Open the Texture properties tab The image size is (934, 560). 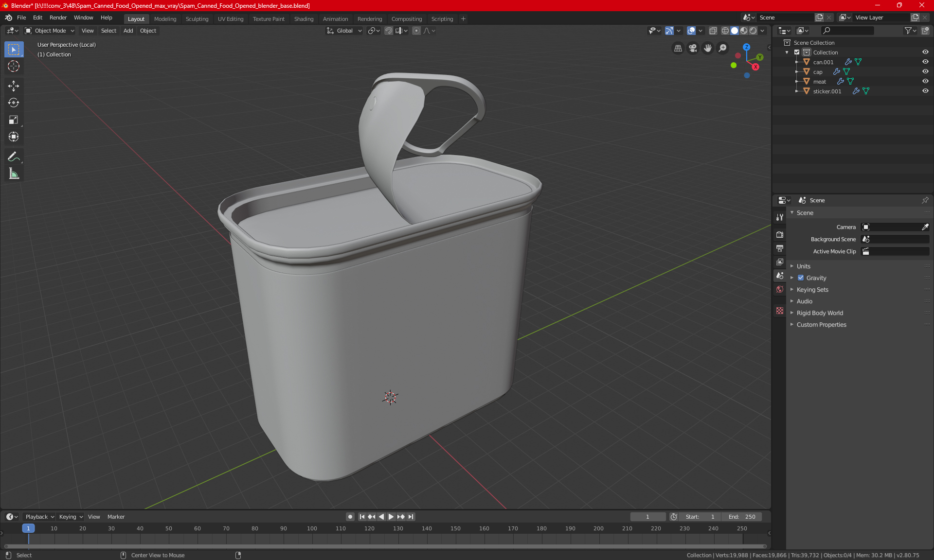tap(780, 311)
